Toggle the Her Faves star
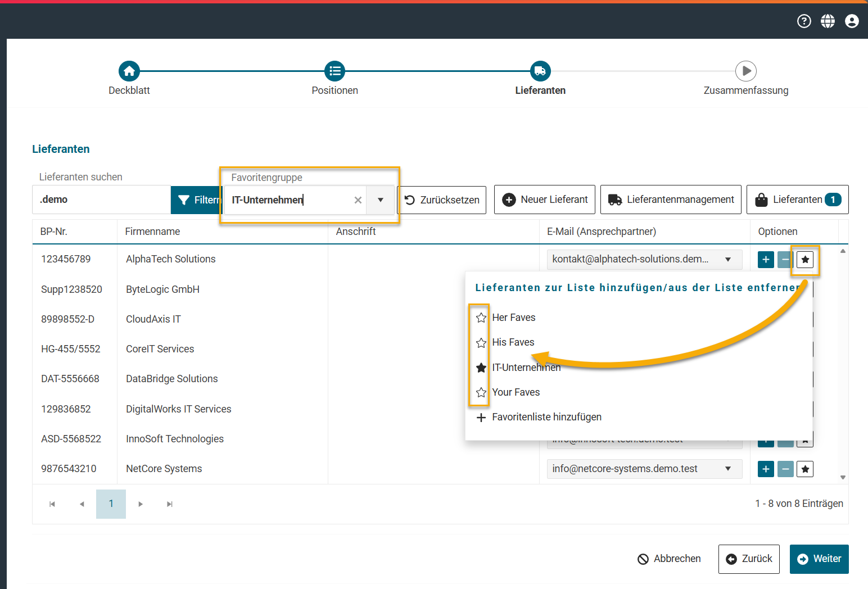This screenshot has height=589, width=868. click(x=481, y=318)
